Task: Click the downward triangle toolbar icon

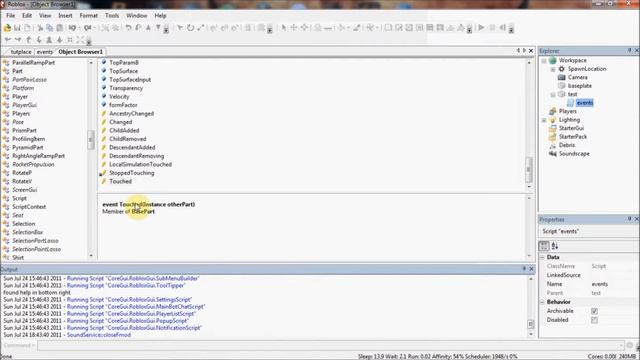Action: tap(158, 28)
